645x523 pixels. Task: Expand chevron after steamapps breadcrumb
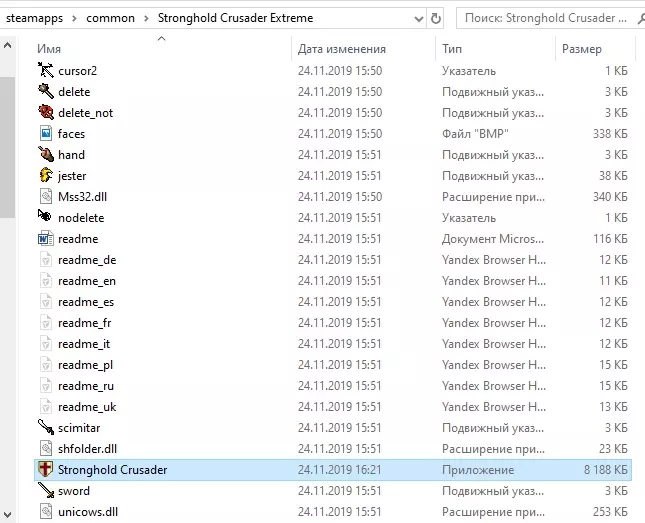coord(74,18)
